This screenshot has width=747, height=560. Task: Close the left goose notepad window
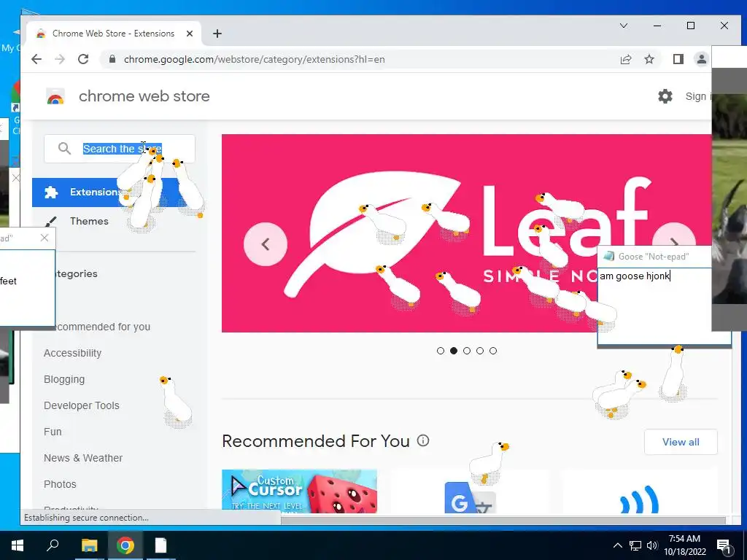(x=44, y=238)
